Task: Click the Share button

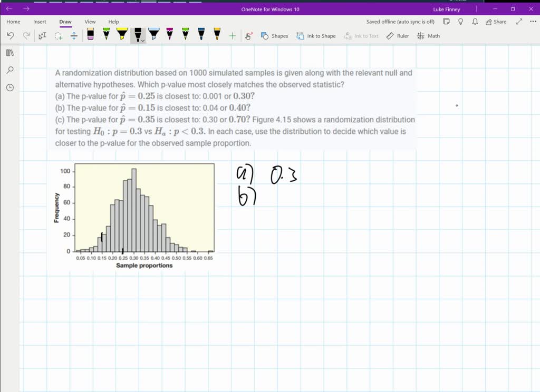Action: pyautogui.click(x=496, y=22)
